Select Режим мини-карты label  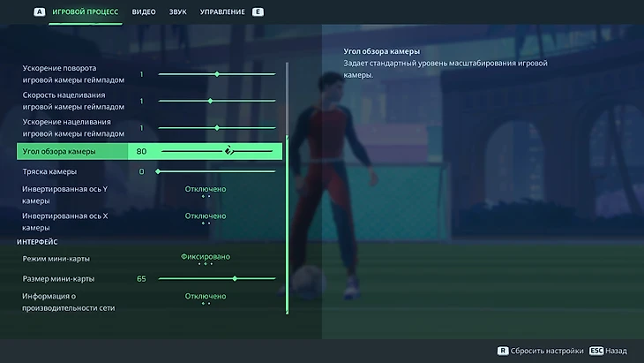tap(56, 259)
